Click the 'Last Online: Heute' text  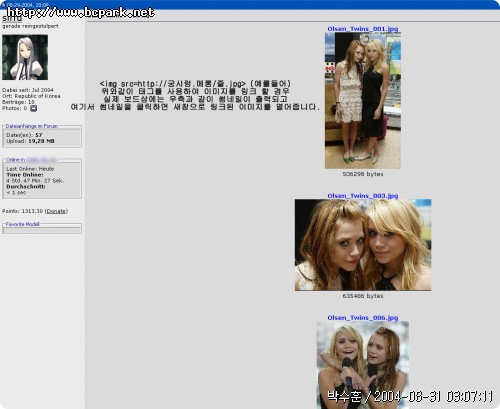click(x=30, y=169)
